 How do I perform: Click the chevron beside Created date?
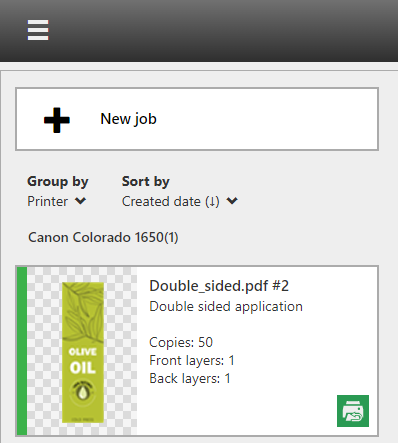(x=232, y=201)
